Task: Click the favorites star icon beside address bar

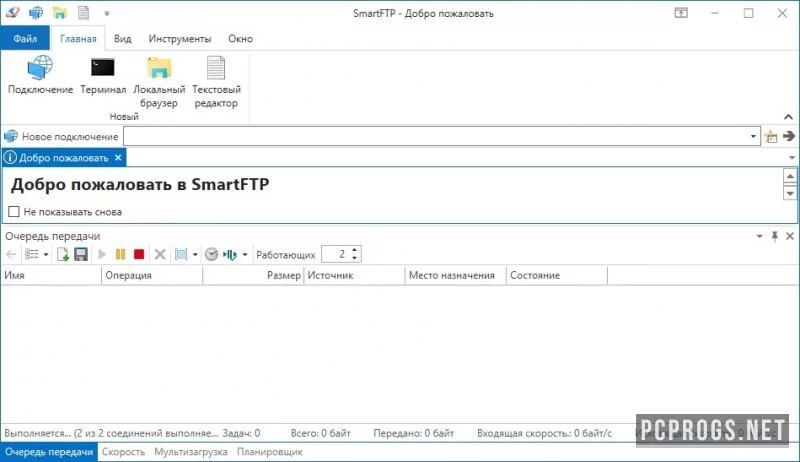Action: pyautogui.click(x=771, y=136)
